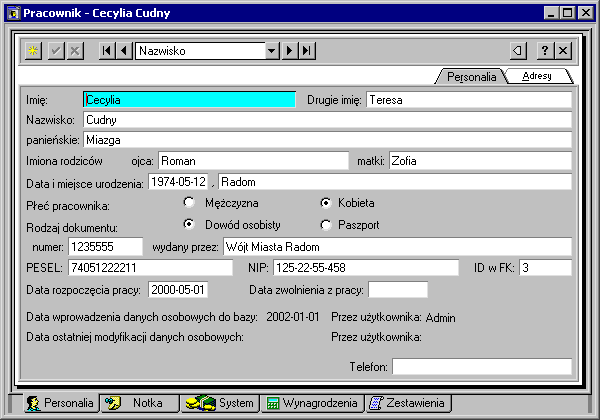
Task: Go to the previous employee record
Action: coord(124,50)
